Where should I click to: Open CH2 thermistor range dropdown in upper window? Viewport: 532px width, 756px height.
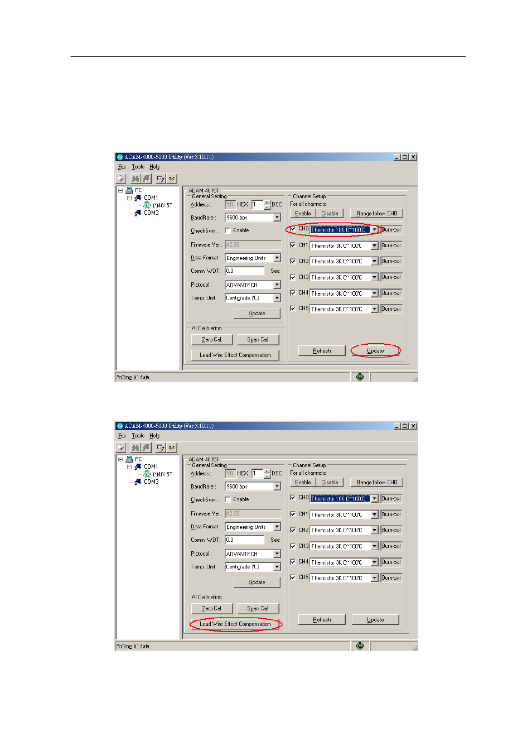click(x=375, y=261)
